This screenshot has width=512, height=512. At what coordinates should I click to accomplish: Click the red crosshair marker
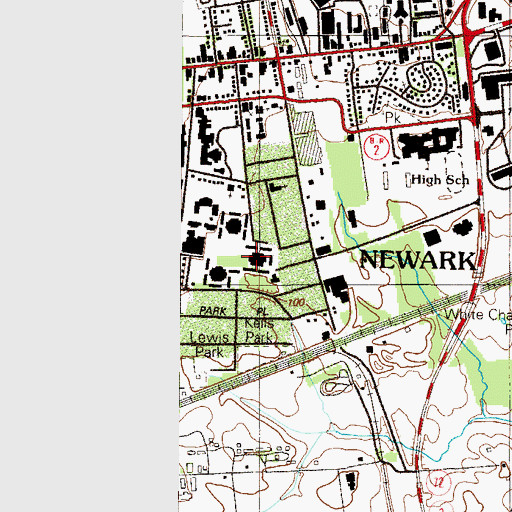pos(257,256)
